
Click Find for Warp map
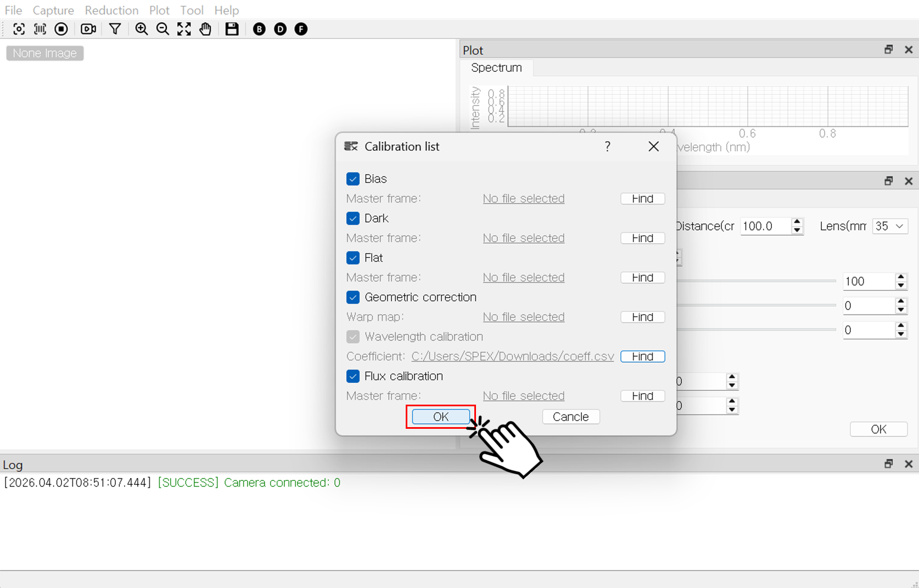[642, 317]
